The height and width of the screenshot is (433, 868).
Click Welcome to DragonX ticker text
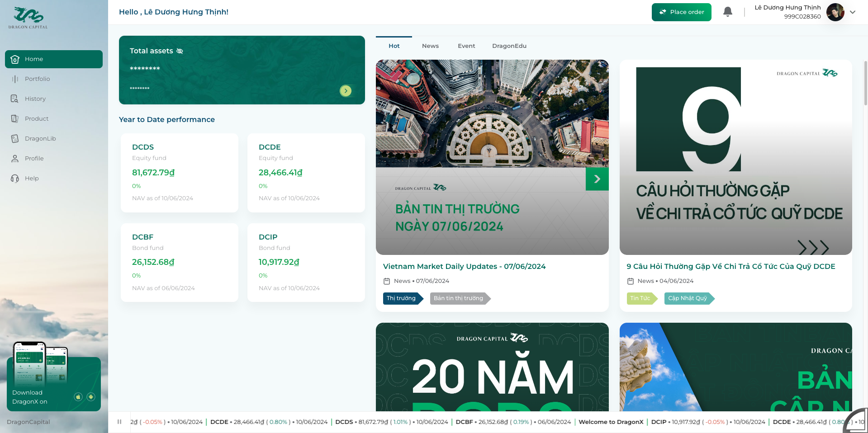point(611,422)
